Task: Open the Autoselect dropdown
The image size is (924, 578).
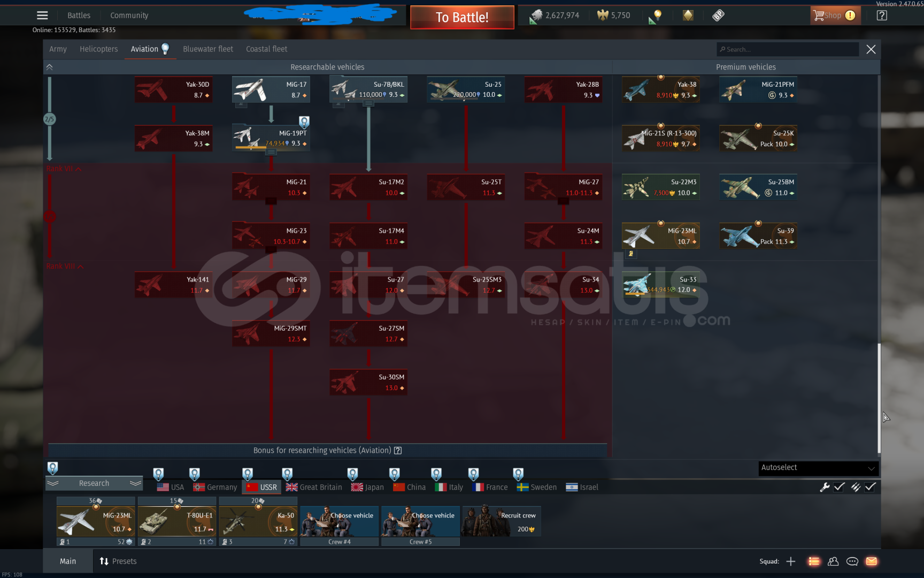Action: [818, 468]
